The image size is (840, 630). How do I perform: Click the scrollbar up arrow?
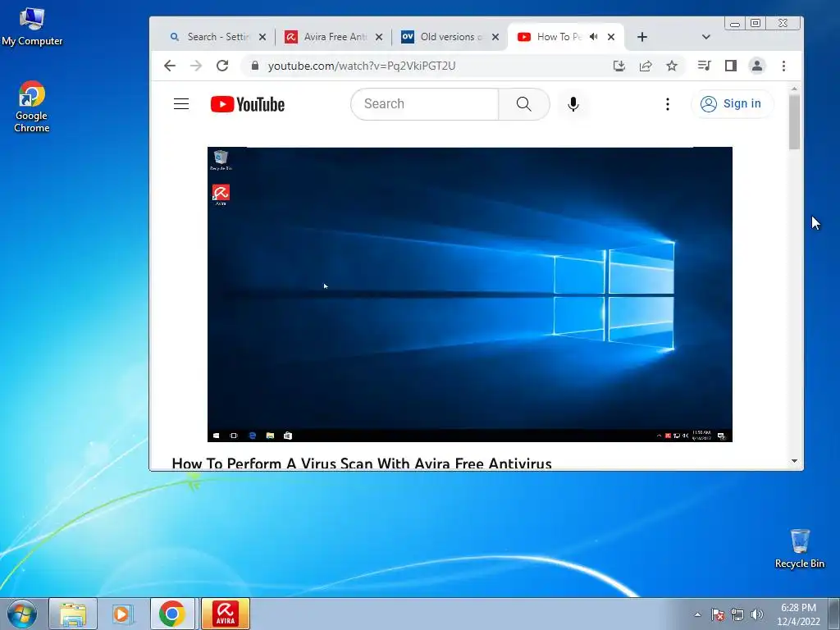pyautogui.click(x=794, y=89)
